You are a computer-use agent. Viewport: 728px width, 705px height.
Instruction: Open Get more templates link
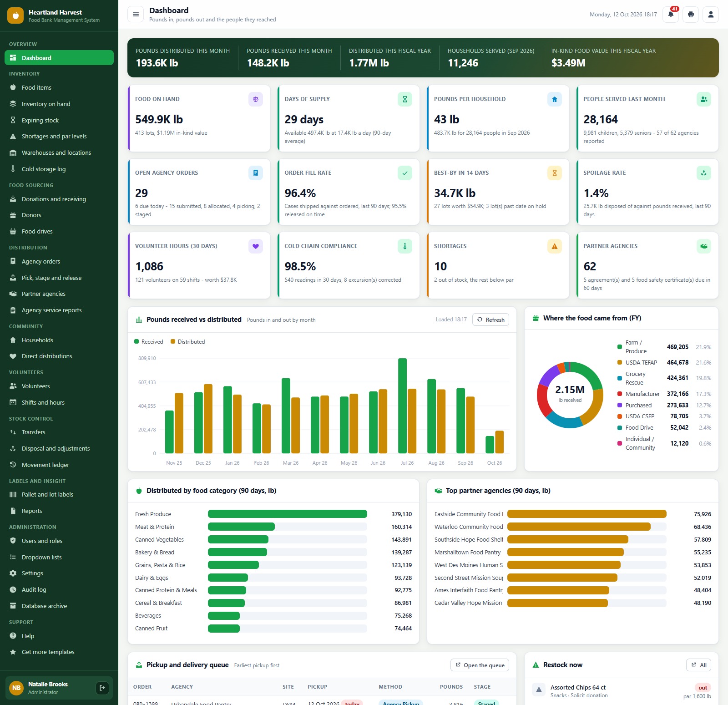tap(59, 652)
